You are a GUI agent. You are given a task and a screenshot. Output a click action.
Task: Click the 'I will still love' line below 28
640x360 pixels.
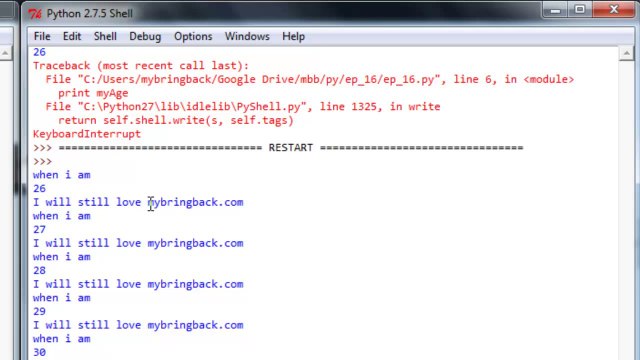[138, 284]
